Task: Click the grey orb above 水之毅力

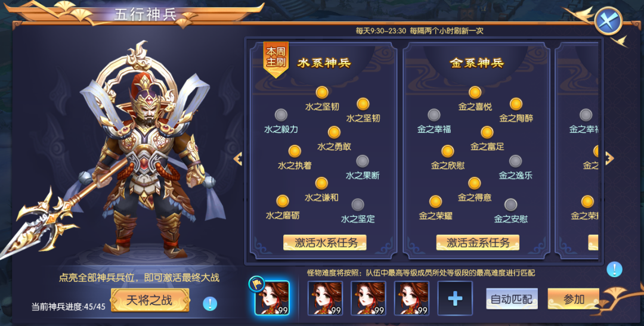Action: (281, 114)
